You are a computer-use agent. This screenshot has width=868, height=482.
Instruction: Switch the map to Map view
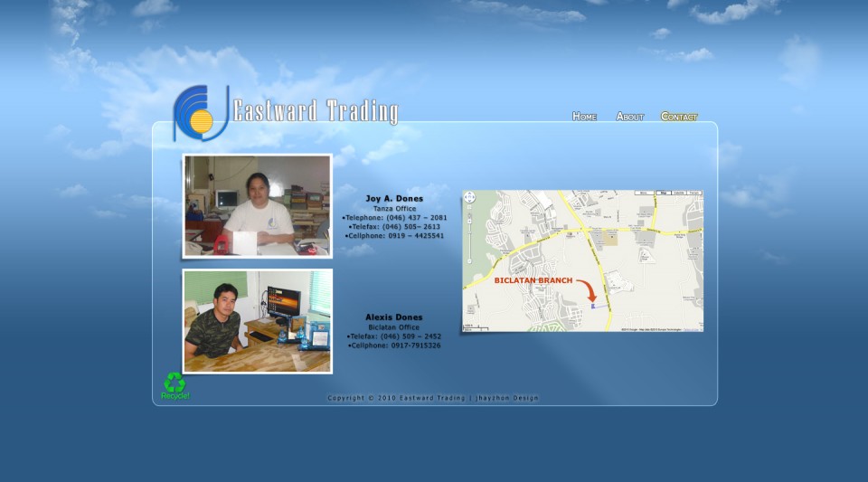click(x=664, y=193)
